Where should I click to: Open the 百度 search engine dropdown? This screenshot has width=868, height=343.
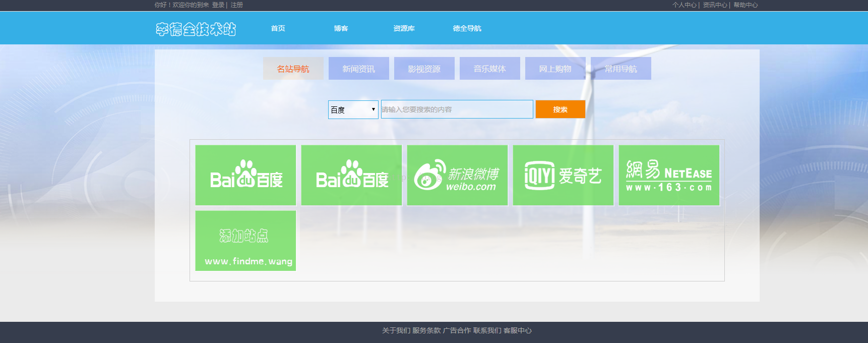[x=353, y=109]
